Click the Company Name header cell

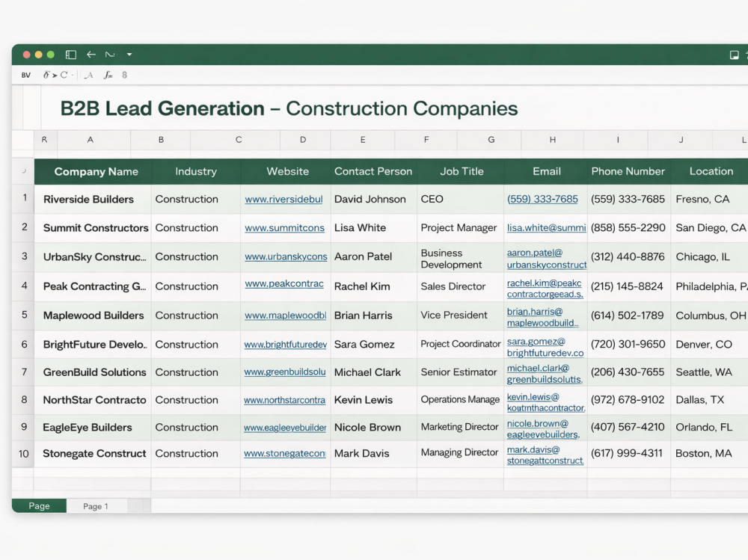[x=93, y=172]
